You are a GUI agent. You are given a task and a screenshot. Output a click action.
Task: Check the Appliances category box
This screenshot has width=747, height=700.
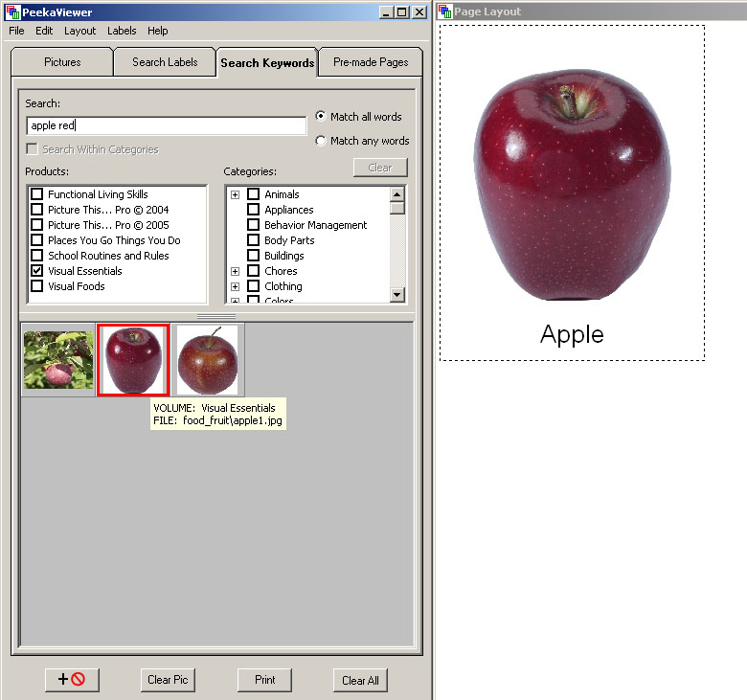pyautogui.click(x=254, y=209)
